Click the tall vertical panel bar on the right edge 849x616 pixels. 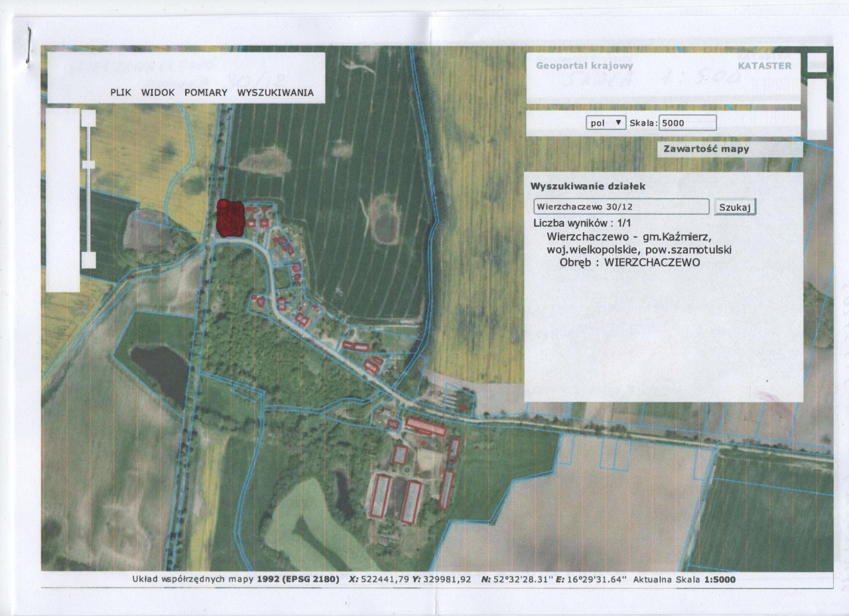coord(817,109)
